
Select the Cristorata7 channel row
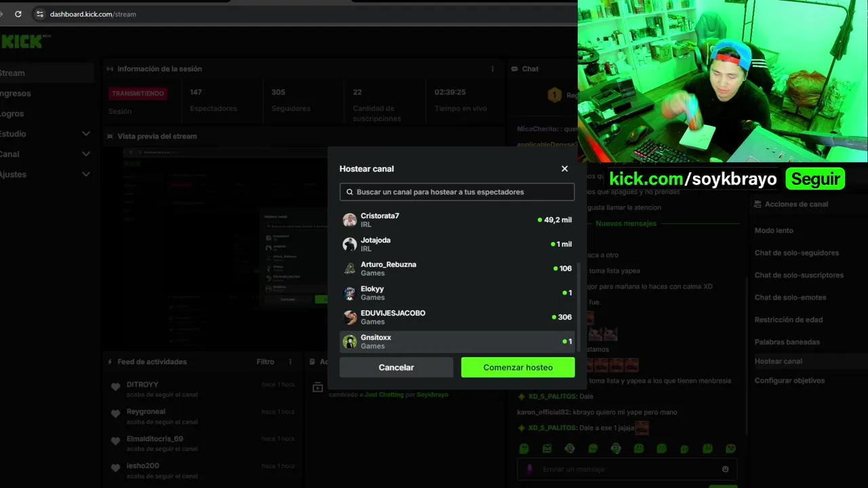(457, 220)
